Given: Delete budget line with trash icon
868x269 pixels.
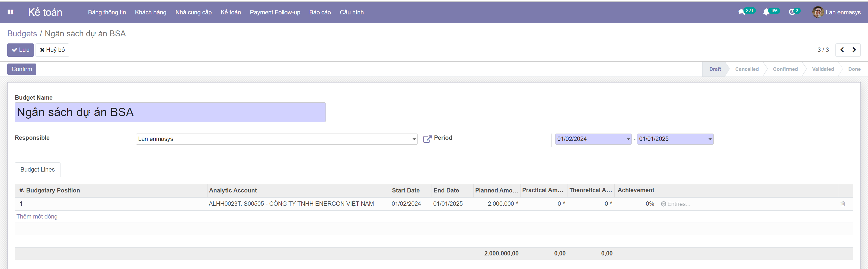Looking at the screenshot, I should coord(843,204).
